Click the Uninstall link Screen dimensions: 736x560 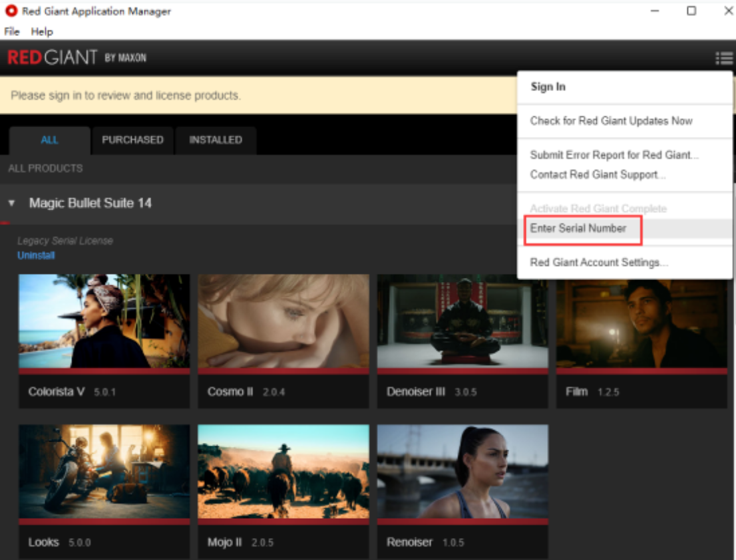[x=36, y=255]
